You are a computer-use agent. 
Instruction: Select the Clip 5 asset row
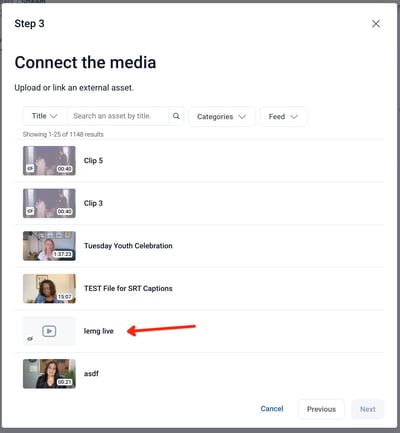point(200,161)
